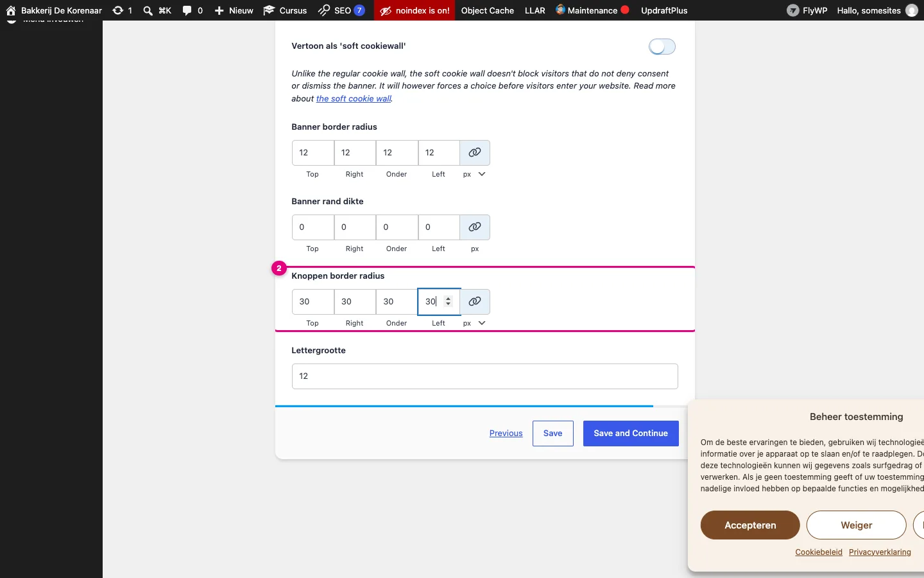
Task: Open the Cookiebeleid link
Action: coord(819,552)
